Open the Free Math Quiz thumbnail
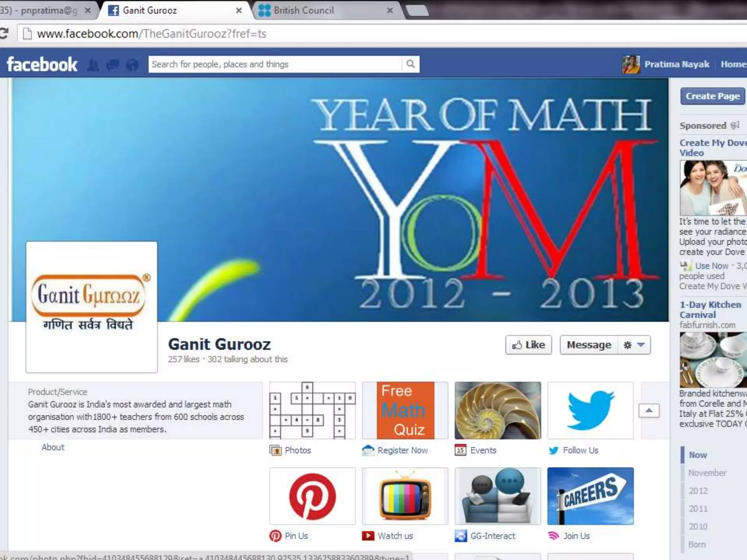Viewport: 747px width, 560px height. tap(405, 411)
